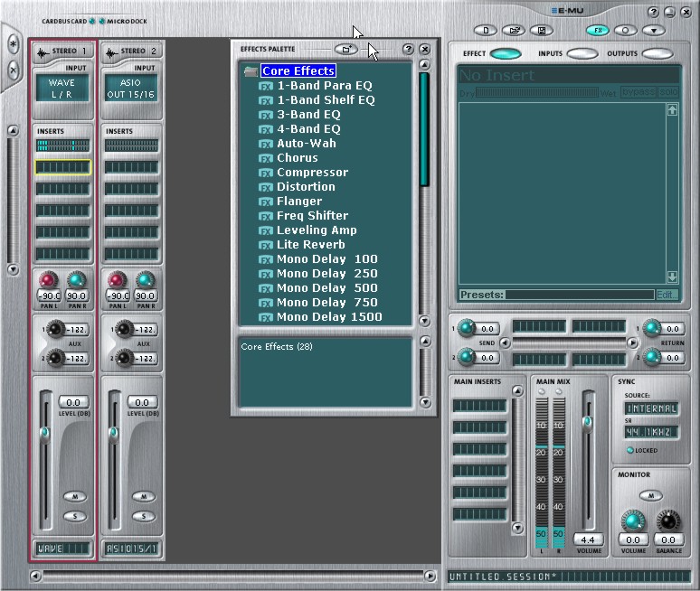Screen dimensions: 700x591
Task: Open the down-arrow dropdown button in top toolbar
Action: coord(653,30)
